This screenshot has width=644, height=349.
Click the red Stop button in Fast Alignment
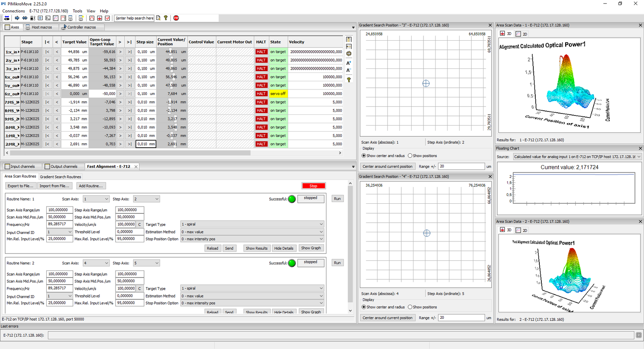click(314, 186)
